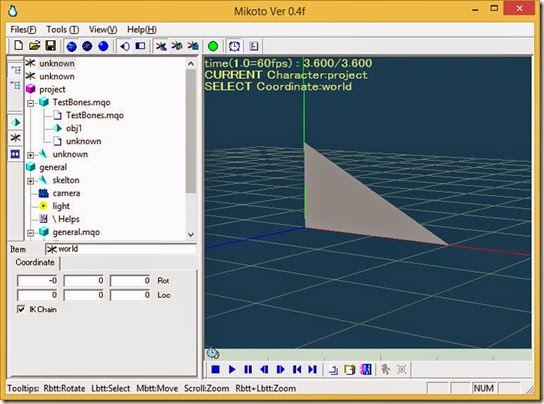Click the colorful figures icon in playback bar
The width and height of the screenshot is (544, 404).
click(366, 369)
